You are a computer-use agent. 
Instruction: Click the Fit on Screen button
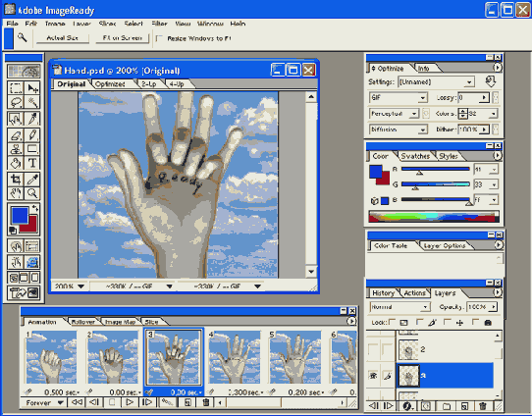(x=122, y=38)
